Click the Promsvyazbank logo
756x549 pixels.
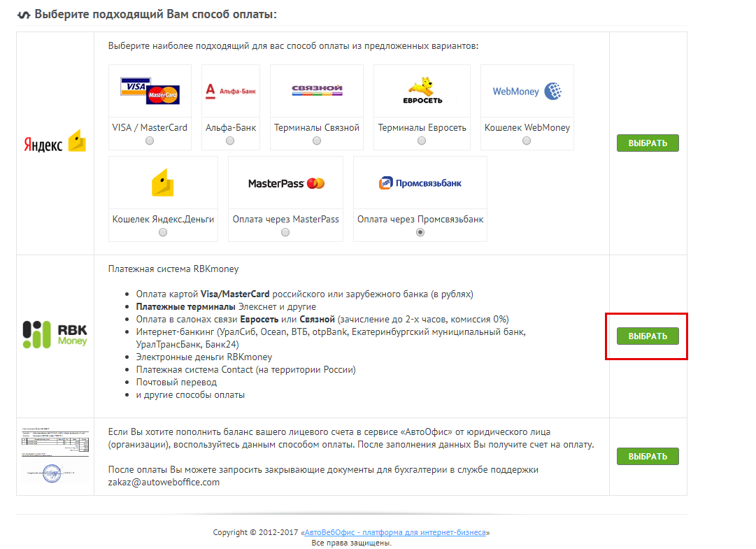420,183
